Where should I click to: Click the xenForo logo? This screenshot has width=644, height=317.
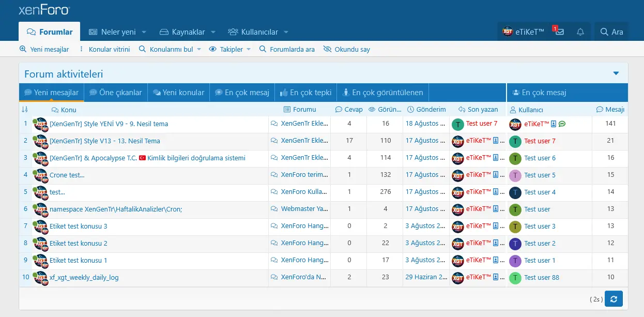click(x=43, y=10)
